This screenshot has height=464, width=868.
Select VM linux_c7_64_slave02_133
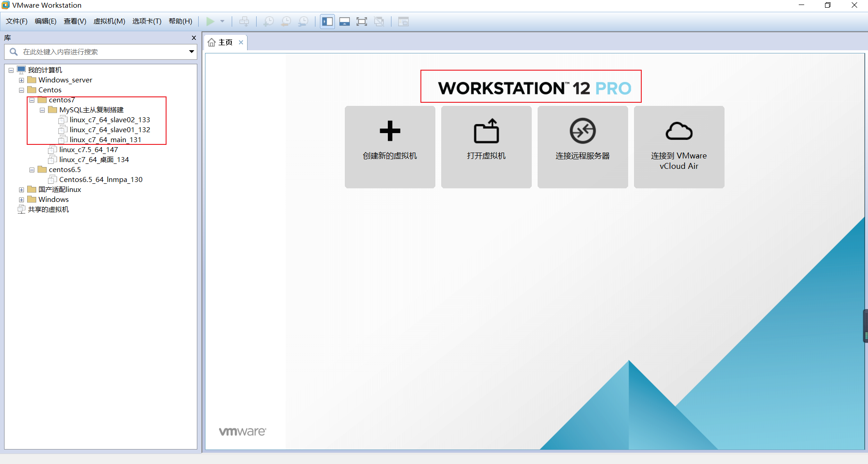[110, 120]
